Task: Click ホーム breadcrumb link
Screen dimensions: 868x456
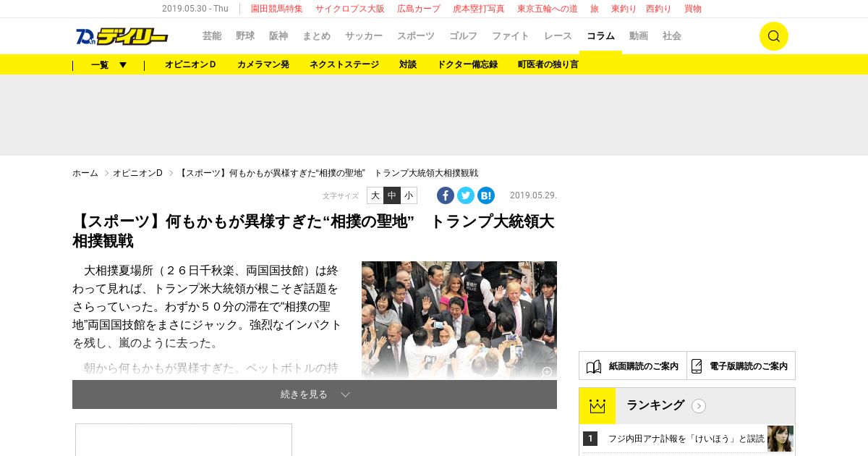Action: pyautogui.click(x=85, y=173)
